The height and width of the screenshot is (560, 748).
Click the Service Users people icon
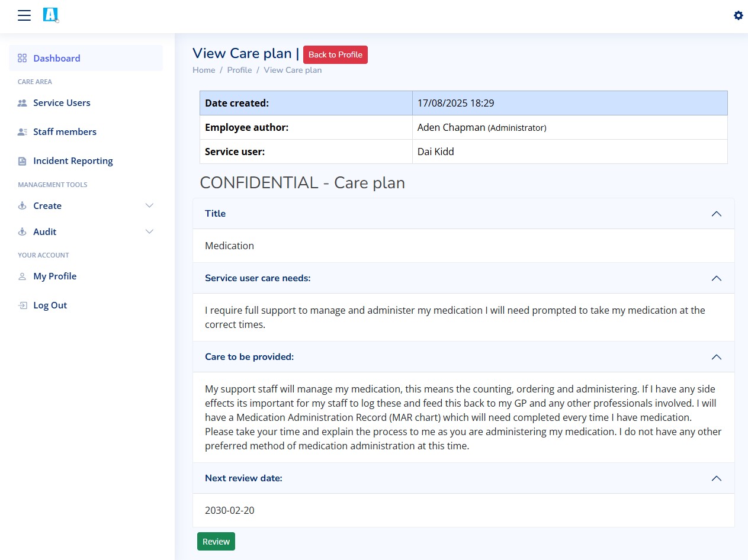point(23,103)
